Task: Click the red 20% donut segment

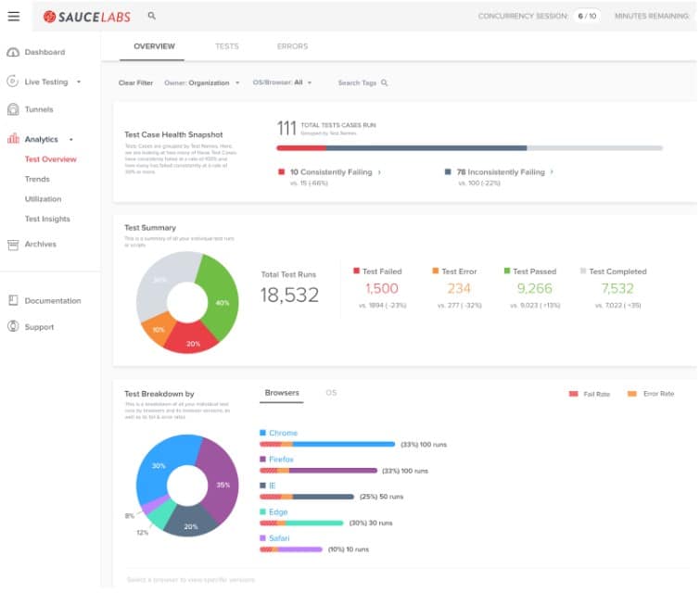Action: [192, 340]
